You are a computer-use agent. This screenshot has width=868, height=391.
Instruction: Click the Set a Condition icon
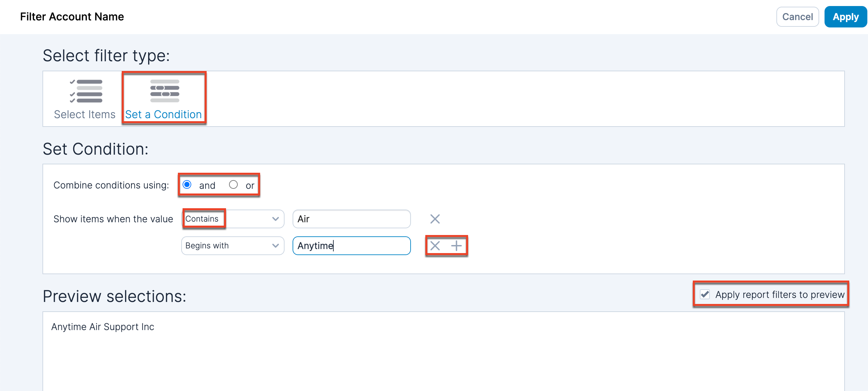point(165,91)
